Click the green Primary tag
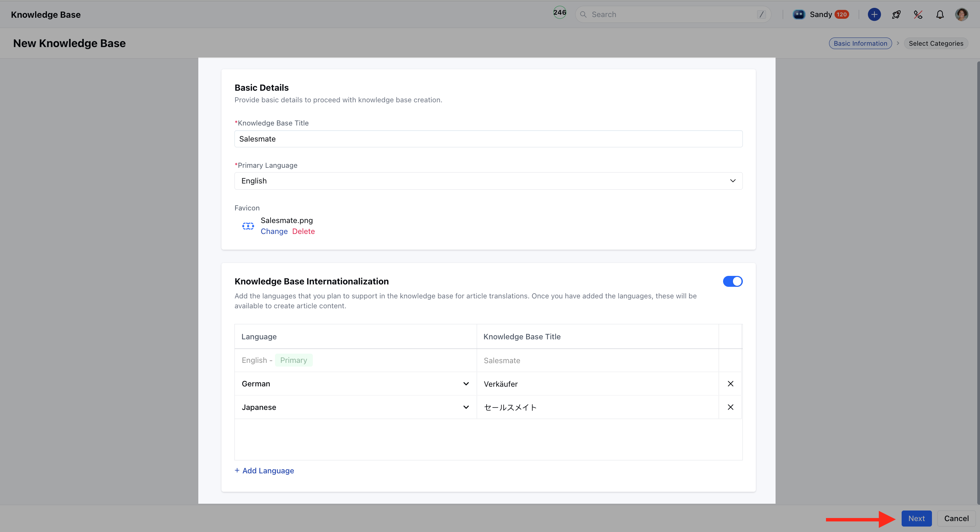This screenshot has height=532, width=980. click(293, 360)
